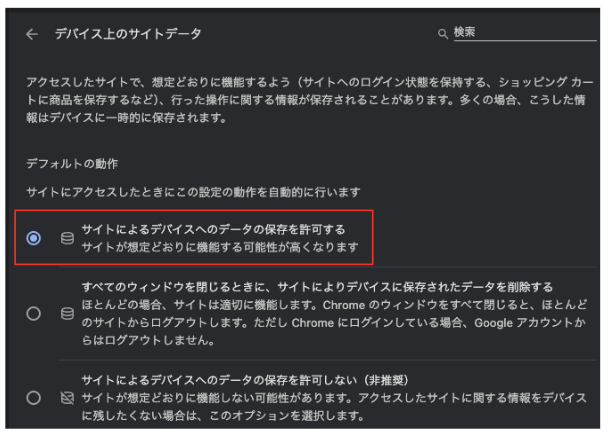Click label すべてのウィンドウを閉じるときに…データを削除する

click(x=317, y=287)
